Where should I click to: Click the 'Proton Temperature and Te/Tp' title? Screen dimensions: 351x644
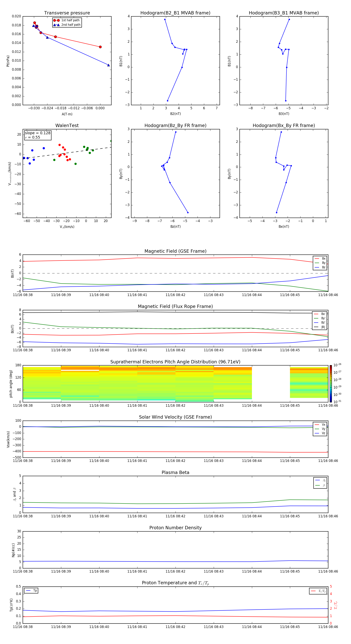coord(175,583)
